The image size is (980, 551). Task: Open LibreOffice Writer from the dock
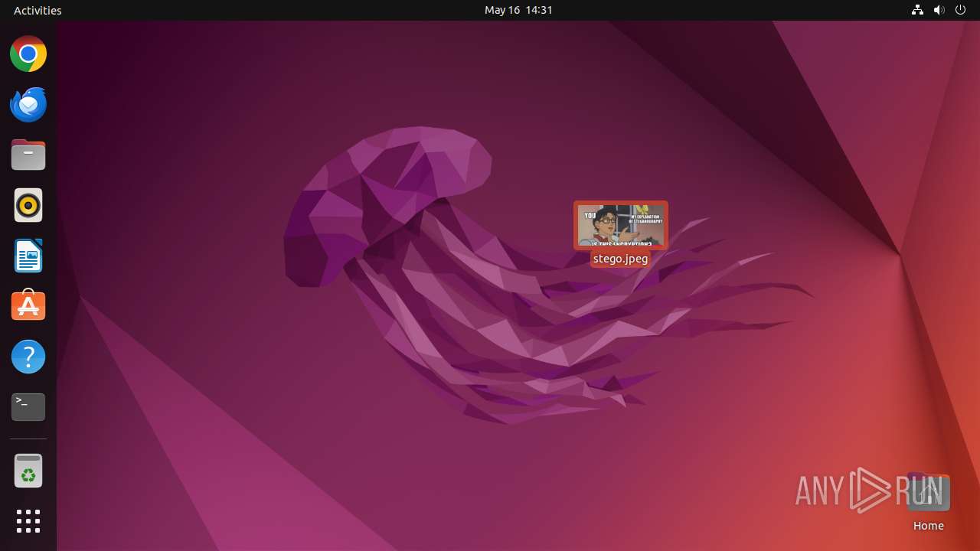pyautogui.click(x=28, y=256)
